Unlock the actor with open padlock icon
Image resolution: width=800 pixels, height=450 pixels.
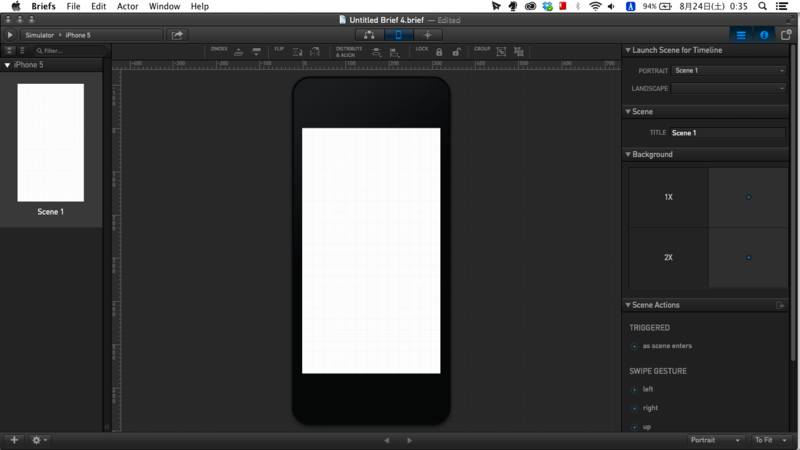[x=456, y=52]
